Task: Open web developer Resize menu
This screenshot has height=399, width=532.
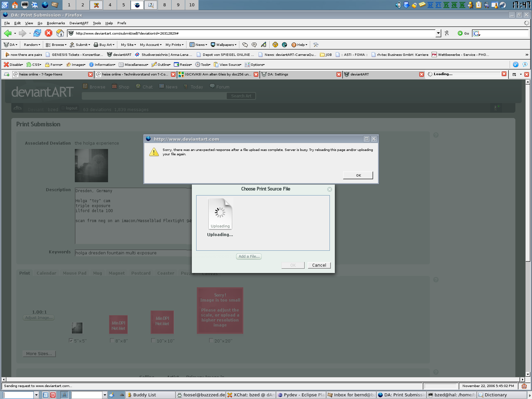Action: point(183,65)
